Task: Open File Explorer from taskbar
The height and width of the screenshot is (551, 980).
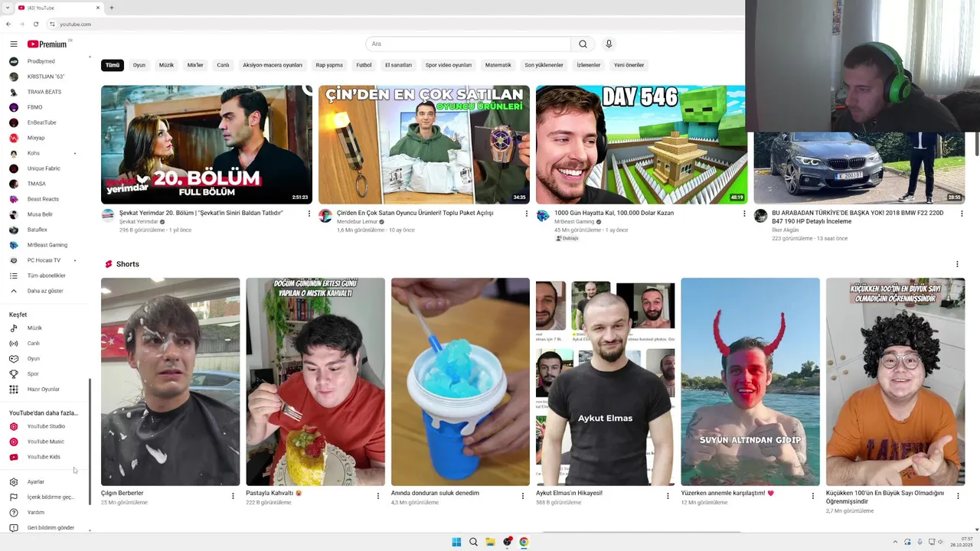Action: coord(490,542)
